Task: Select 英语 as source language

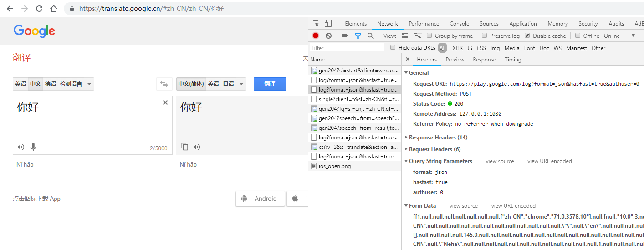Action: pyautogui.click(x=20, y=84)
